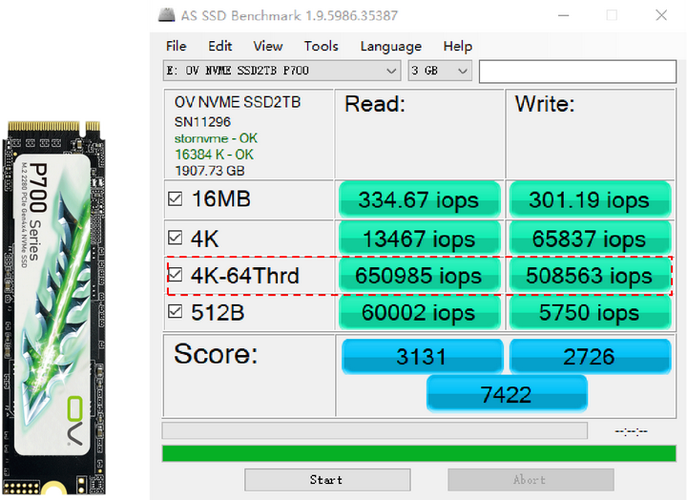The width and height of the screenshot is (687, 500).
Task: Toggle the 512B test checkbox
Action: coord(175,312)
